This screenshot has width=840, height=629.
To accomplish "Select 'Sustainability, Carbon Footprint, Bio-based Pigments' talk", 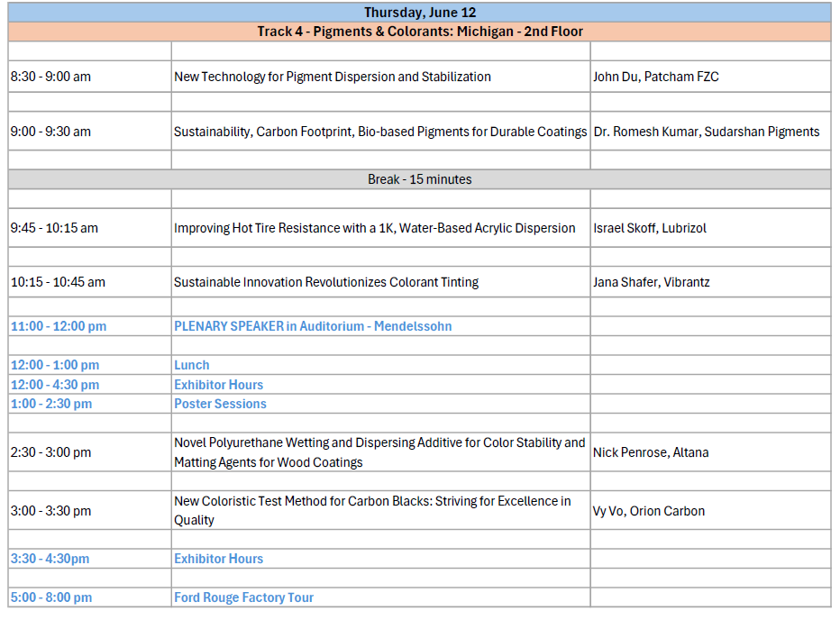I will pos(380,132).
